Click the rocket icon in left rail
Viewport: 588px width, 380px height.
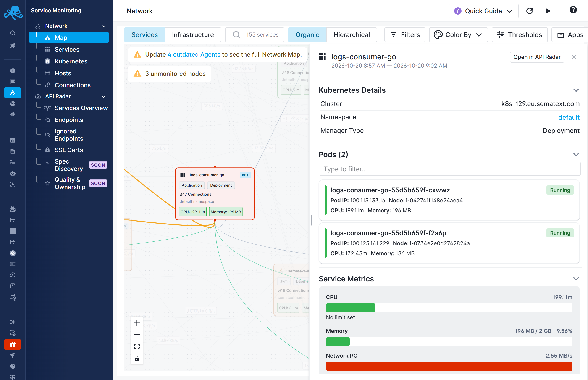13,46
